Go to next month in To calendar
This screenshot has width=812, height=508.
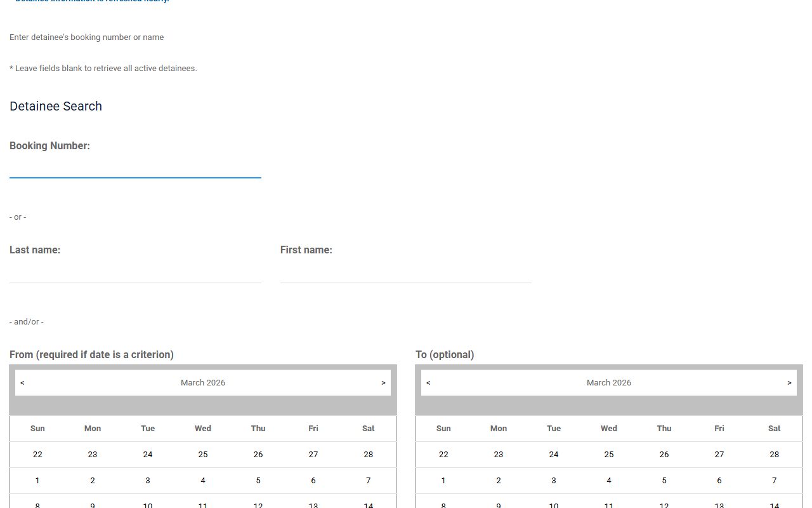(x=789, y=383)
